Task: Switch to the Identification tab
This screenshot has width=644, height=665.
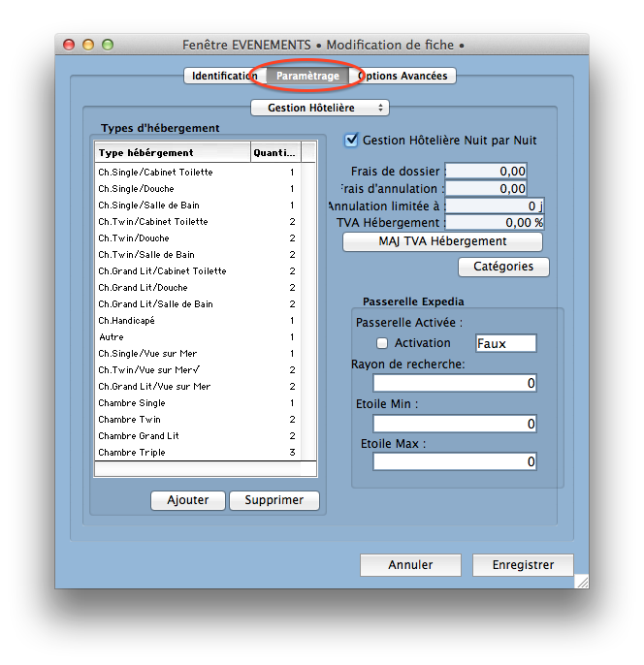Action: pos(225,76)
